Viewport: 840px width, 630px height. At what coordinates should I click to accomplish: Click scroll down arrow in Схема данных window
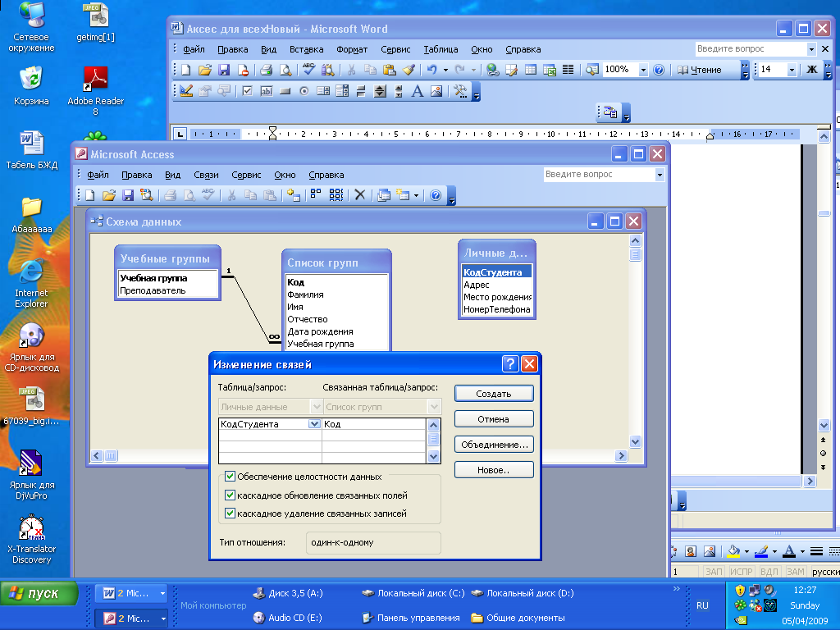coord(635,442)
